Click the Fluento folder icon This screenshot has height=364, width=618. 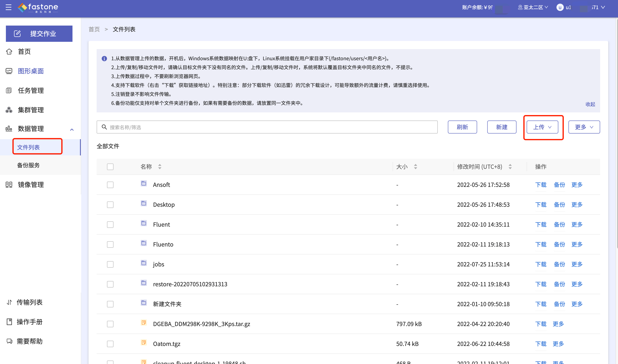pyautogui.click(x=144, y=243)
